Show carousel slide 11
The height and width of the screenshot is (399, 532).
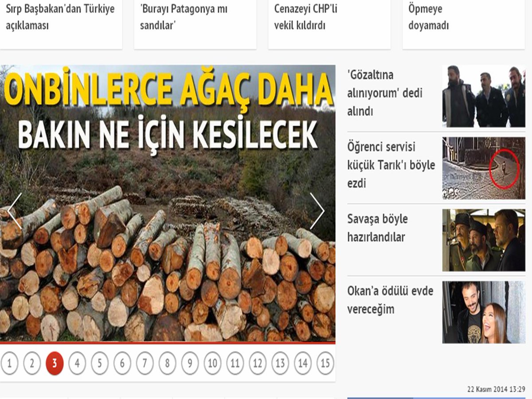tap(235, 364)
